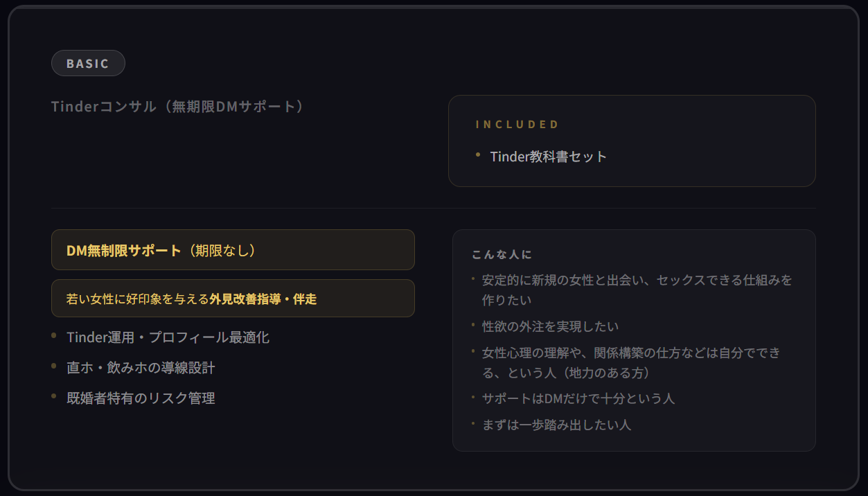Click the 既婚者特有のリスク管理 item
The height and width of the screenshot is (496, 868).
(x=141, y=398)
